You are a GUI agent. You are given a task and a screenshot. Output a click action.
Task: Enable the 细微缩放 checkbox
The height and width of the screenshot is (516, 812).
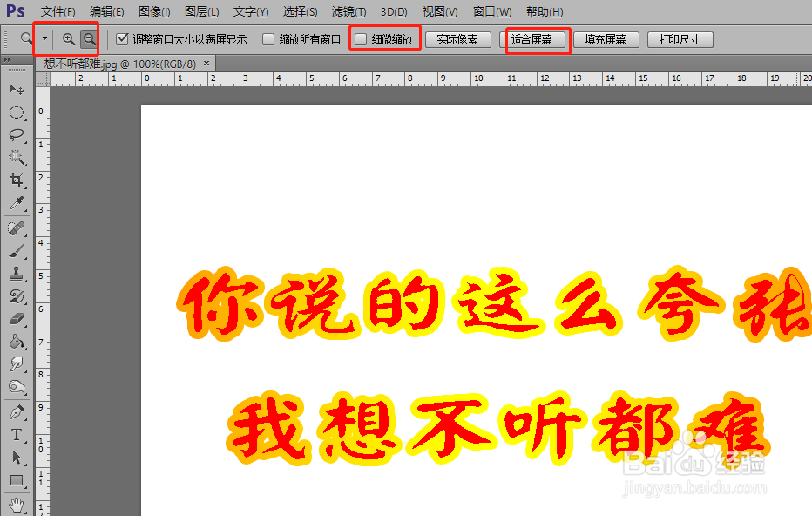(360, 38)
